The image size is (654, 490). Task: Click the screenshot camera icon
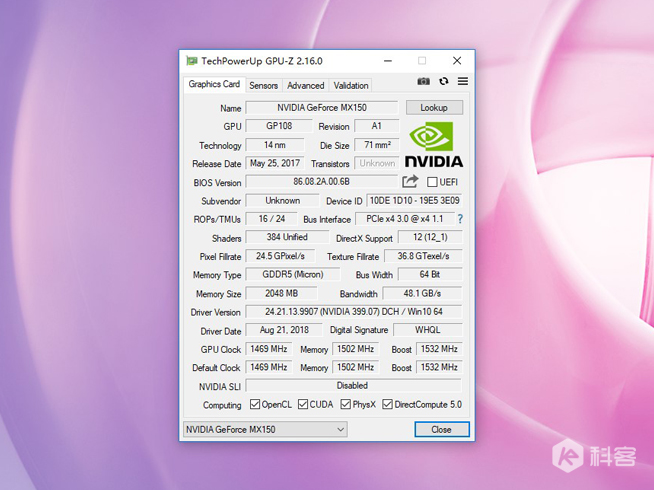coord(423,82)
